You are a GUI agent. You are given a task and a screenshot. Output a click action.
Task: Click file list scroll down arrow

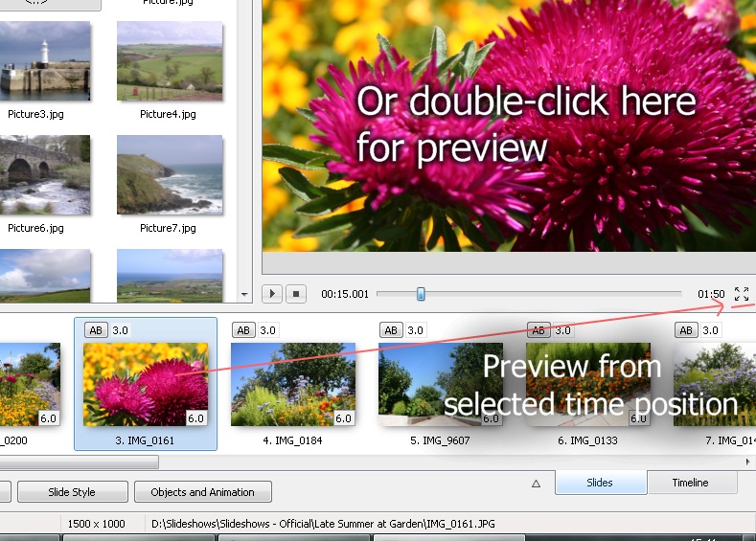pyautogui.click(x=244, y=294)
